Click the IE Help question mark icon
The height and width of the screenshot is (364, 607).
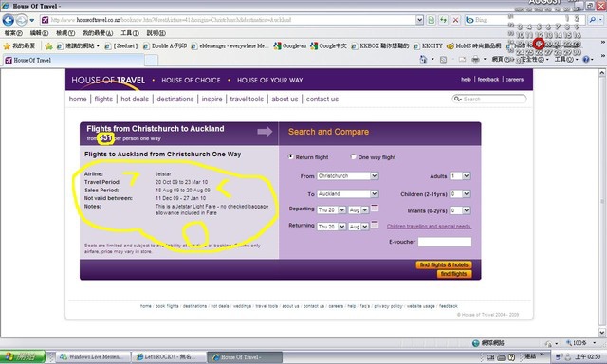tap(586, 59)
